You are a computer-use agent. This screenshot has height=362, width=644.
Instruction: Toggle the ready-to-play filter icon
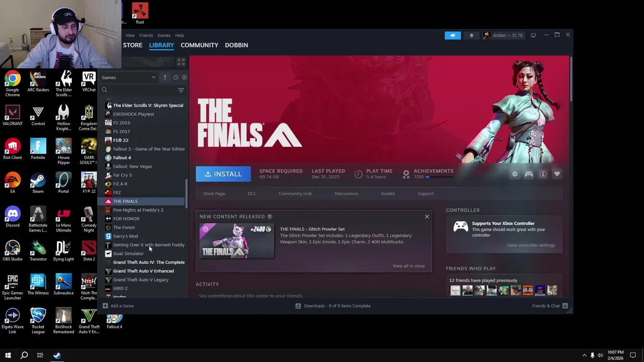(x=184, y=77)
